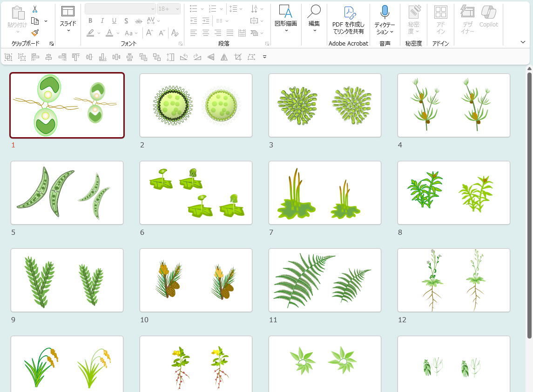This screenshot has width=533, height=392.
Task: Open the フォント dialog launcher
Action: (x=180, y=44)
